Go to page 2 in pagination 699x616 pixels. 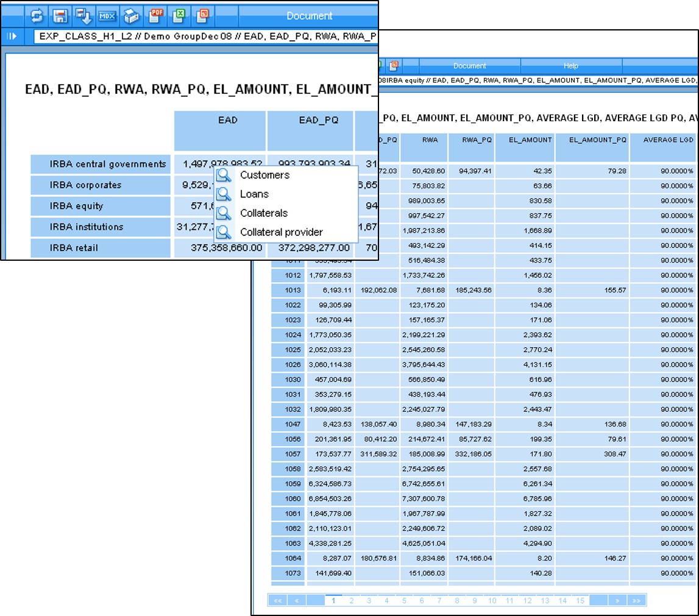coord(351,601)
